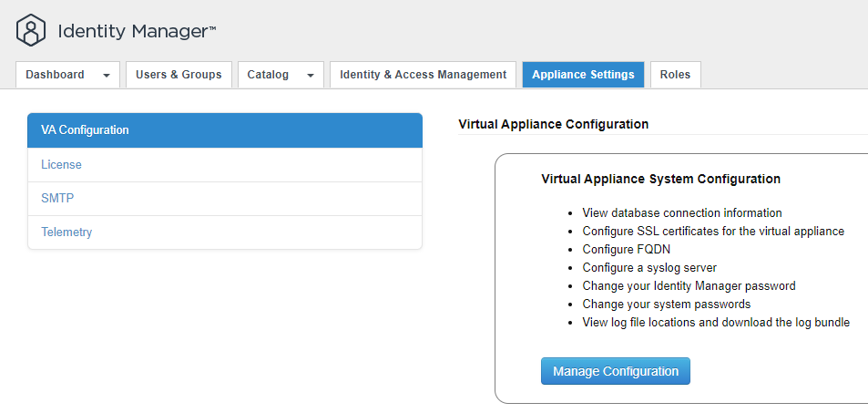Click the Identity Manager title text
The image size is (868, 413).
click(x=138, y=31)
